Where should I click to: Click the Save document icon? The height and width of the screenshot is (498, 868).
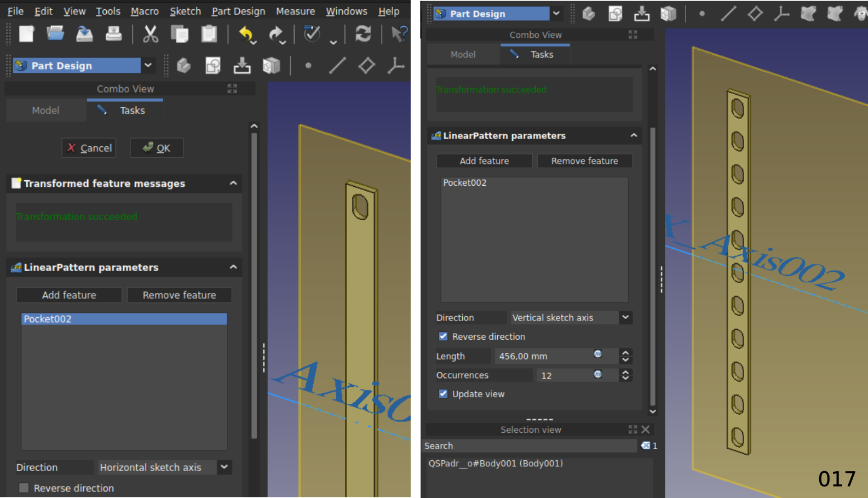pos(84,34)
